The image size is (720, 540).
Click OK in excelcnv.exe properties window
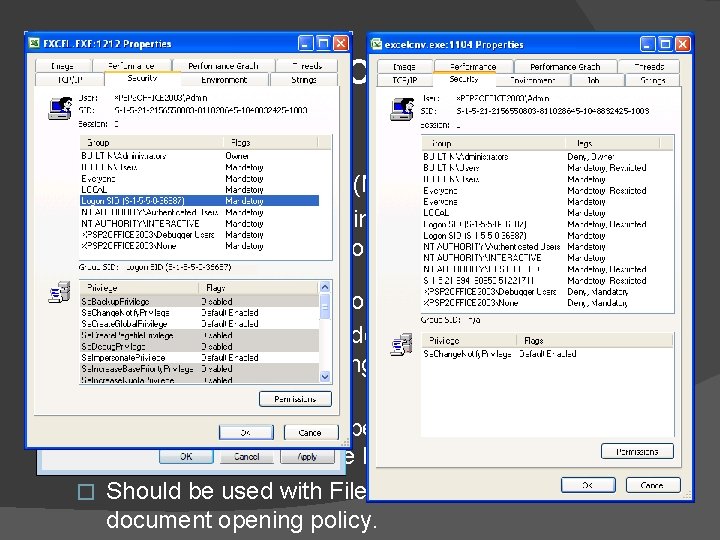588,485
